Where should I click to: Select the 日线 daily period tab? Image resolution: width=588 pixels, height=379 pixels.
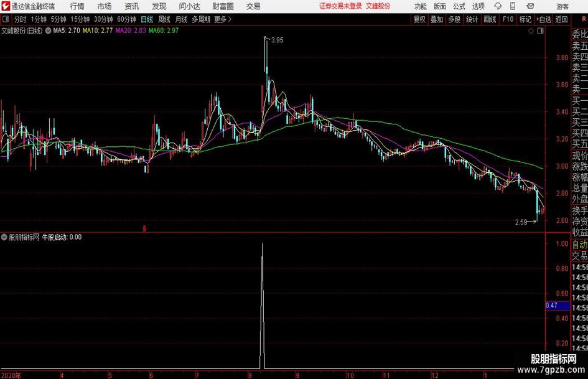[x=147, y=19]
